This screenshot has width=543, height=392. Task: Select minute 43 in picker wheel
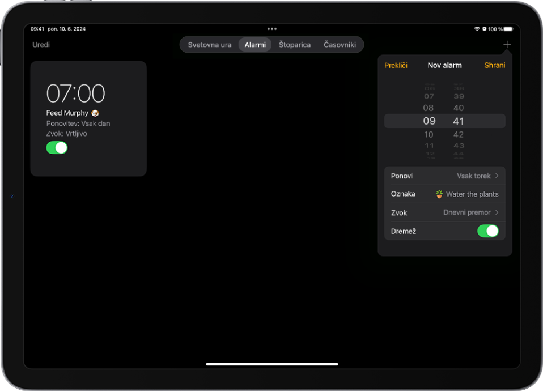coord(459,146)
